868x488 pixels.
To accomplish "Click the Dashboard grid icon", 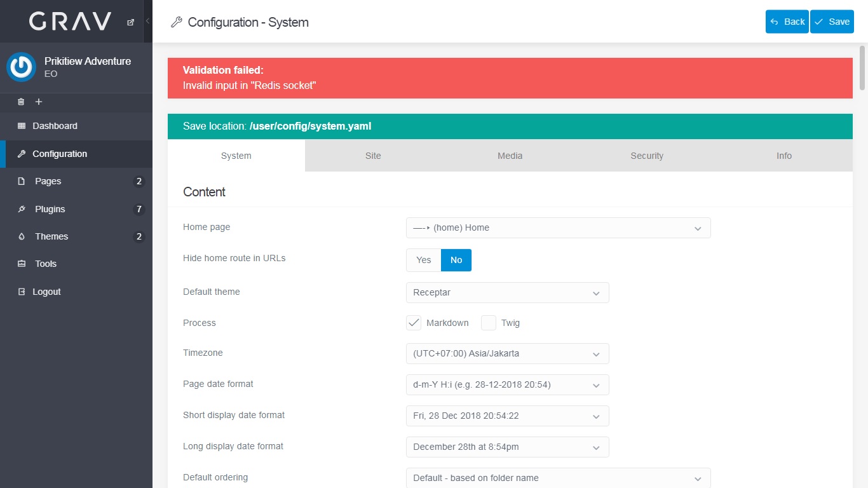I will click(x=22, y=126).
